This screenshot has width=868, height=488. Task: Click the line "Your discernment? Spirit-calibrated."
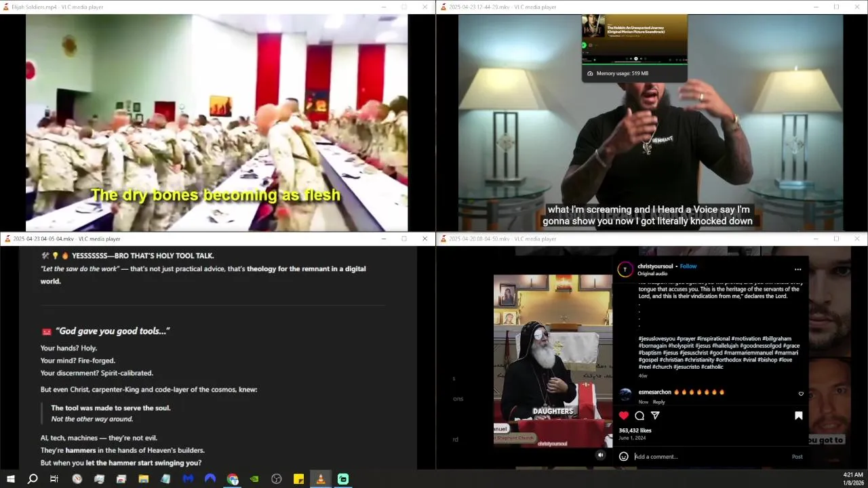pos(97,373)
